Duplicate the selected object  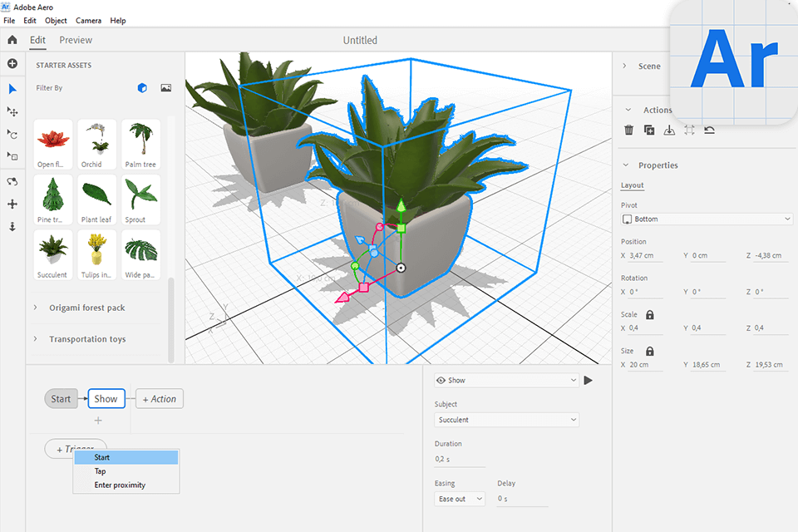point(649,130)
